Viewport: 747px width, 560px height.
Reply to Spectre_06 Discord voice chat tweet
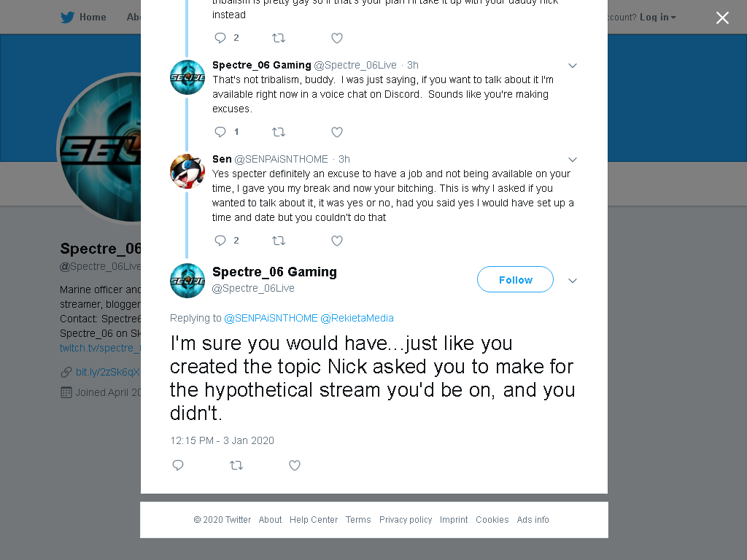(x=220, y=133)
